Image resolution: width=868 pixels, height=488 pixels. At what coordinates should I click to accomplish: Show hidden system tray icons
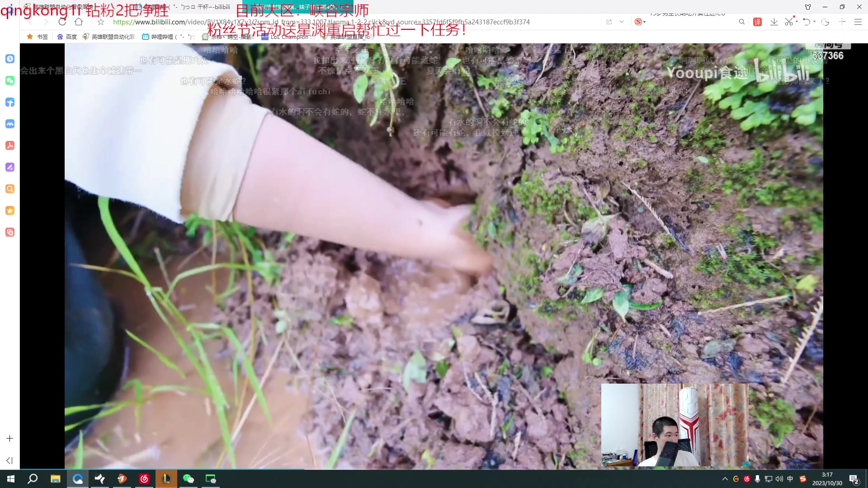tap(725, 479)
